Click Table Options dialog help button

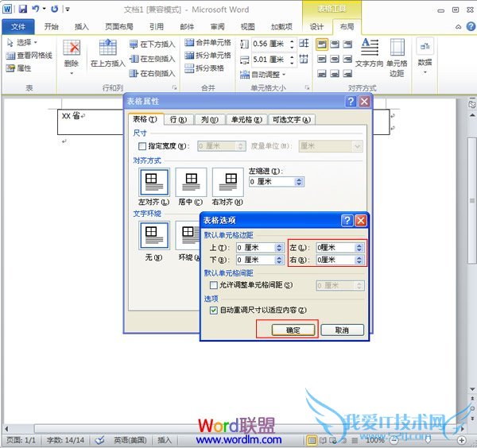[x=347, y=221]
